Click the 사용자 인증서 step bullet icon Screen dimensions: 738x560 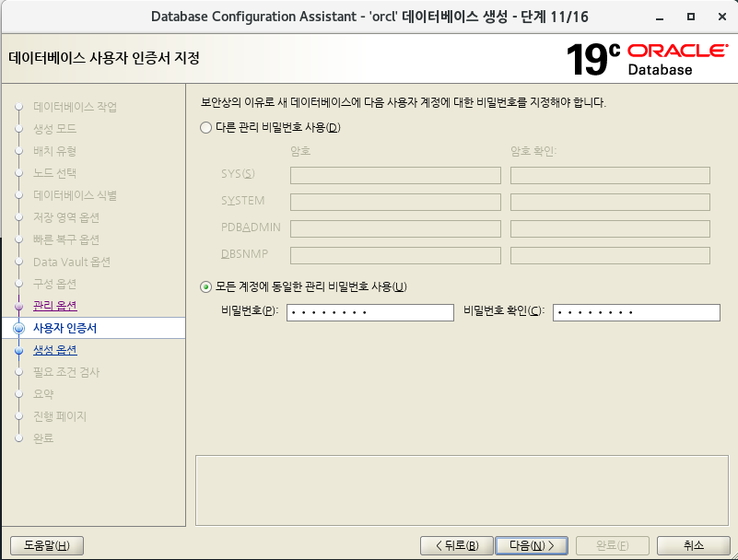pos(18,329)
